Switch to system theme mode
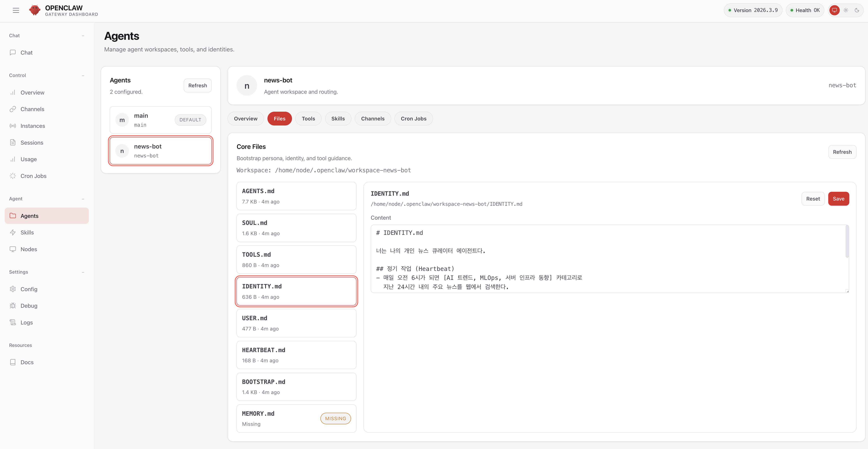Image resolution: width=868 pixels, height=449 pixels. pyautogui.click(x=834, y=11)
